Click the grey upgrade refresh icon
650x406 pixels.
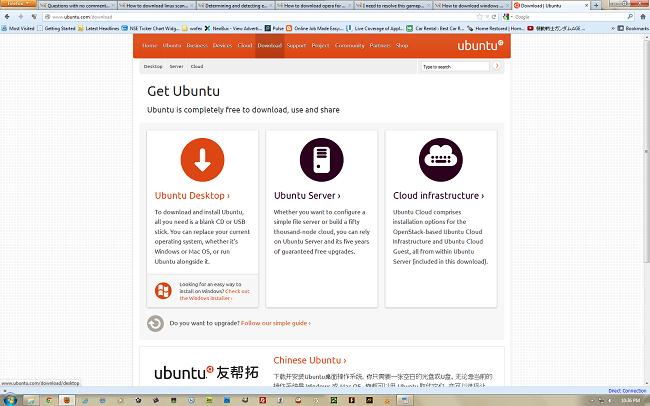(x=155, y=323)
